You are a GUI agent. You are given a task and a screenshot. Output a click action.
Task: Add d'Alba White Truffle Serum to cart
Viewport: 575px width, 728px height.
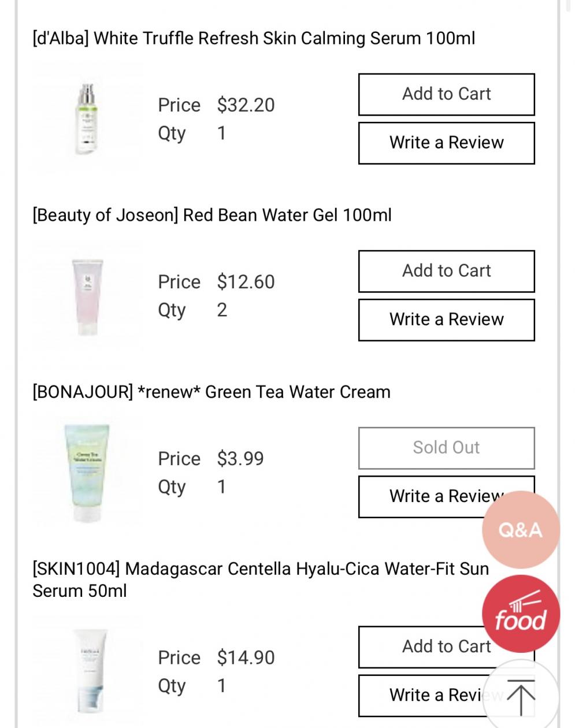(446, 94)
